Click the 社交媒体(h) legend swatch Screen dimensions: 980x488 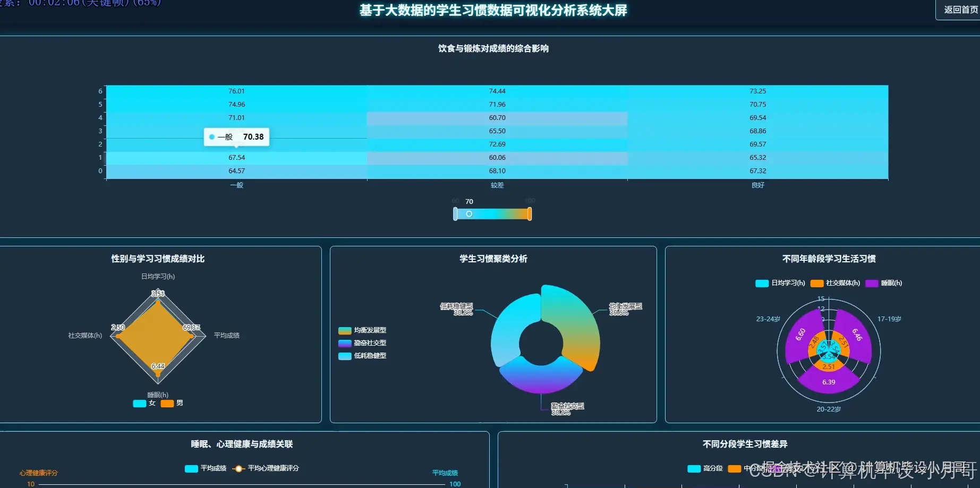point(817,283)
